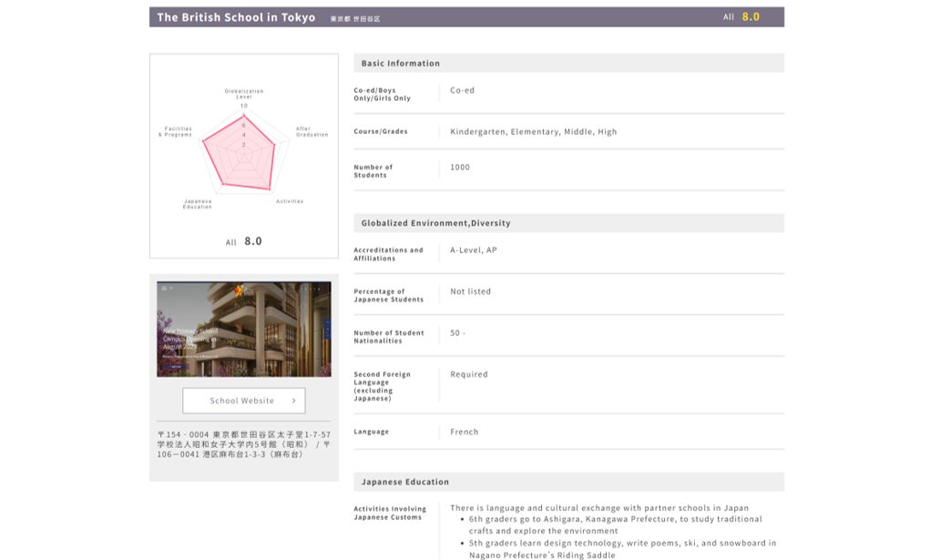Select the Japanese Education chart label
Screen dimensions: 930x560
tap(198, 204)
